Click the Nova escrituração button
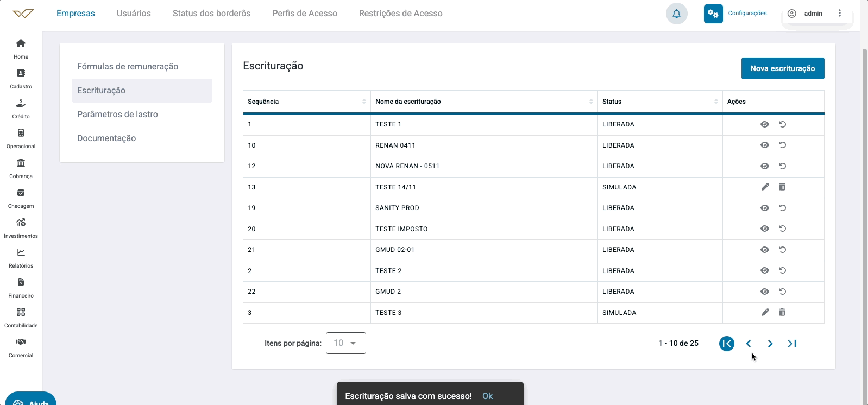The image size is (868, 405). coord(783,68)
